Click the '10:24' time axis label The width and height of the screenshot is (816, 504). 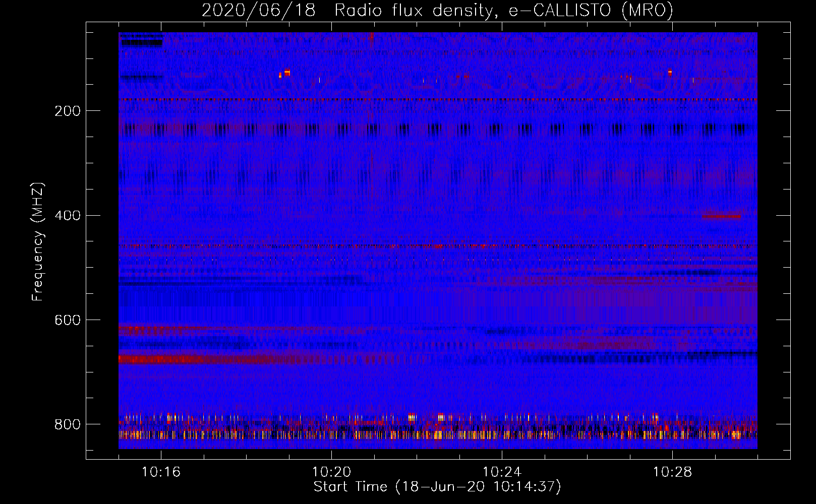tap(502, 472)
